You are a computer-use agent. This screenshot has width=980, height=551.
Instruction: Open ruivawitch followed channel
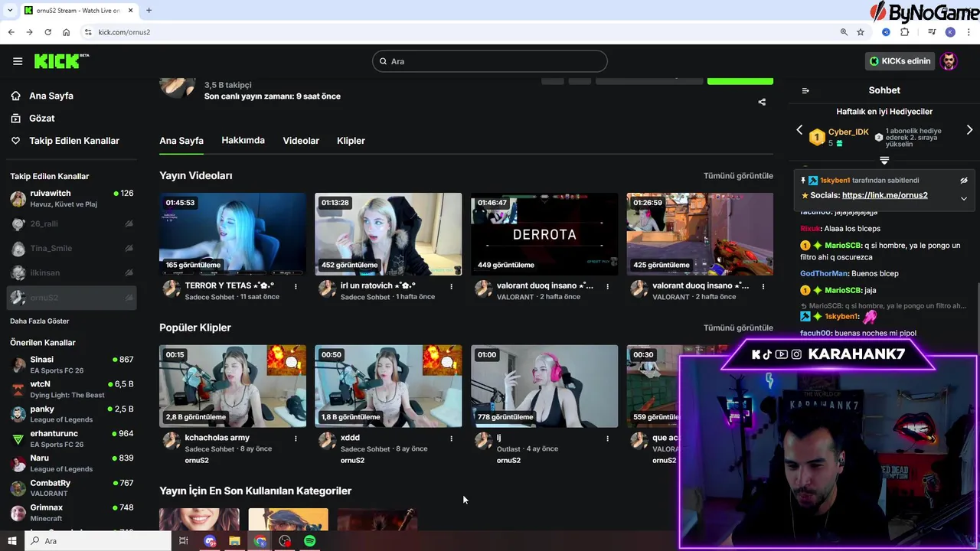click(72, 199)
